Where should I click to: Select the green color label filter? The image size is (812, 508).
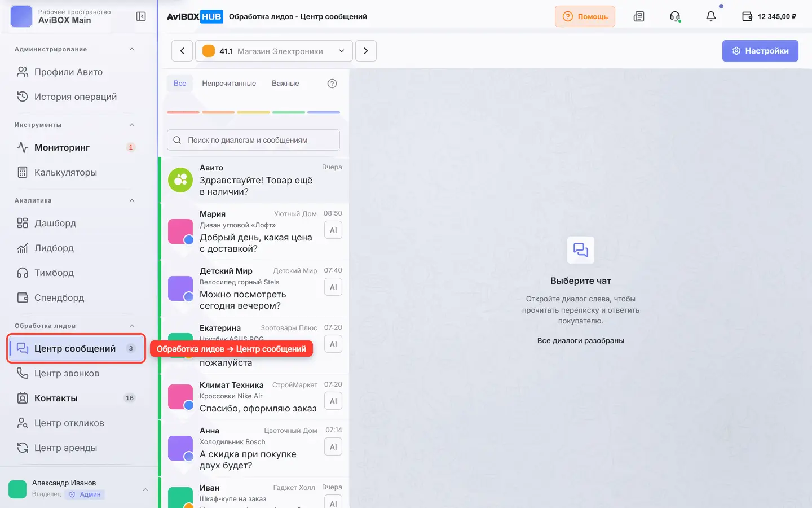(289, 112)
